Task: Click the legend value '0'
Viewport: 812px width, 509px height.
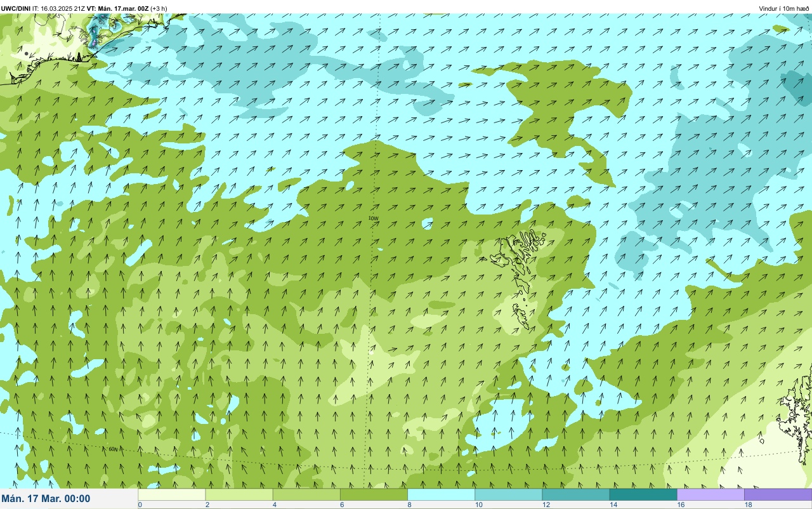Action: point(140,505)
